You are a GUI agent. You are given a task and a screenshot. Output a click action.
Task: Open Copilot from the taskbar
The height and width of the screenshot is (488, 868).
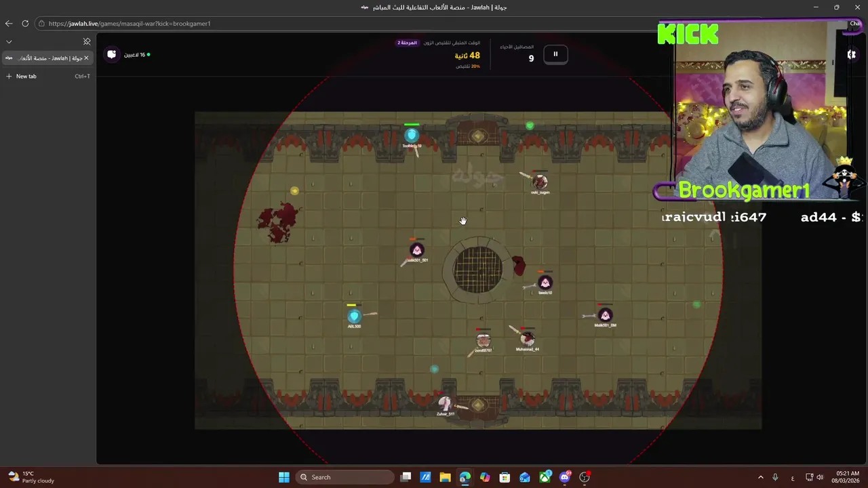click(x=485, y=477)
